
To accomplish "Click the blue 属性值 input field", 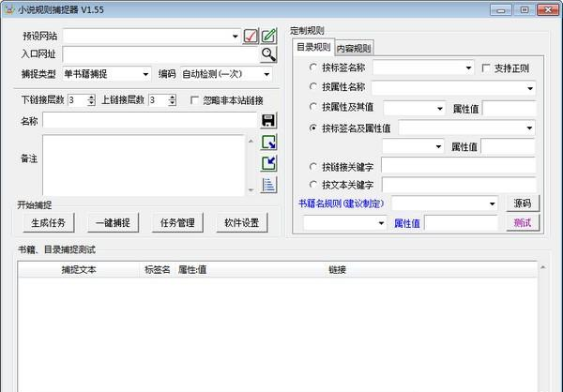I will coord(461,223).
